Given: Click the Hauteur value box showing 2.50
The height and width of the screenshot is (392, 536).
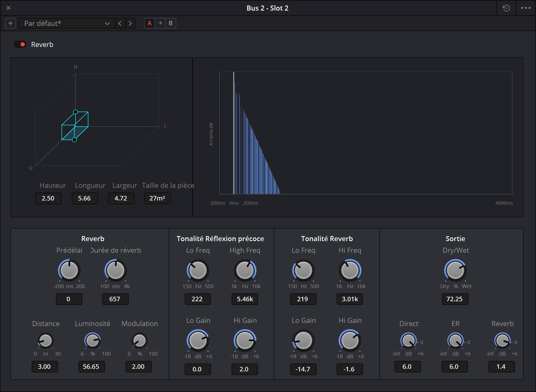Looking at the screenshot, I should pyautogui.click(x=48, y=198).
